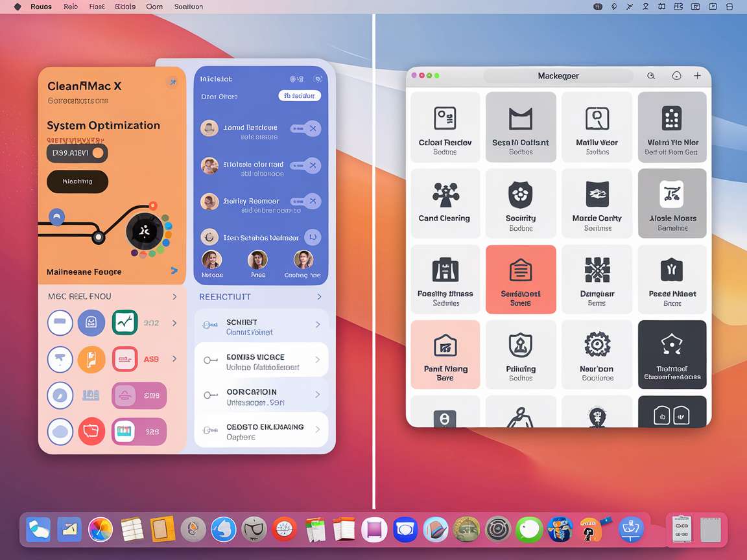747x560 pixels.
Task: Select the highlighted red Semiaoett tile
Action: coord(521,279)
